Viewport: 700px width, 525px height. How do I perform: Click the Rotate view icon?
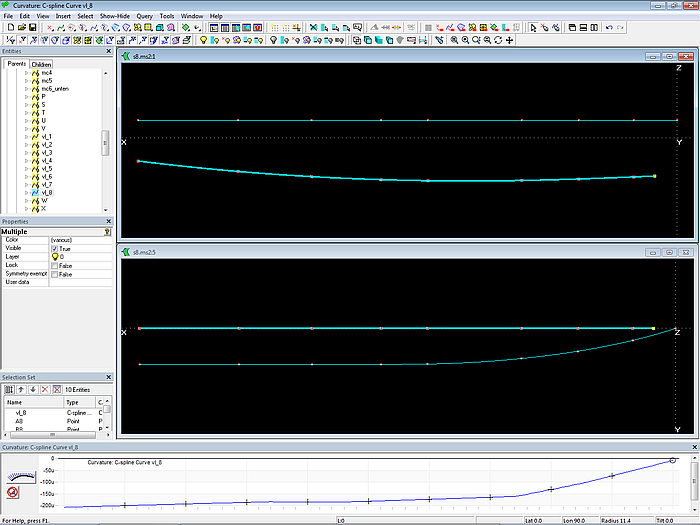tap(498, 40)
